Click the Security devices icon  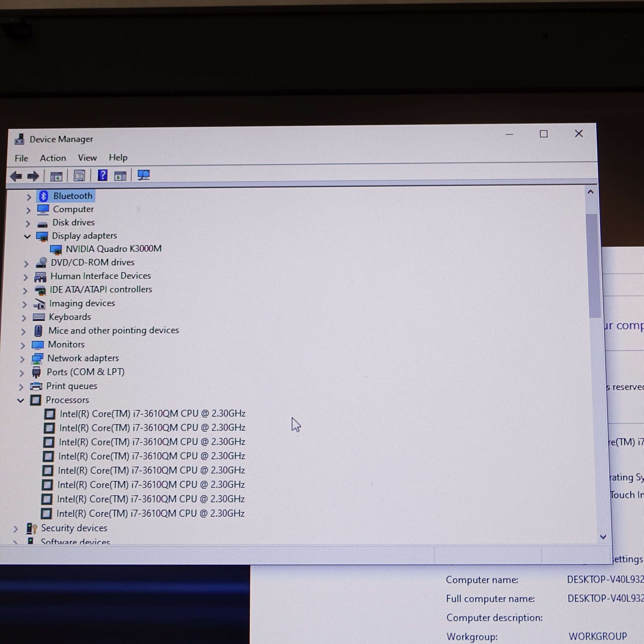[32, 529]
